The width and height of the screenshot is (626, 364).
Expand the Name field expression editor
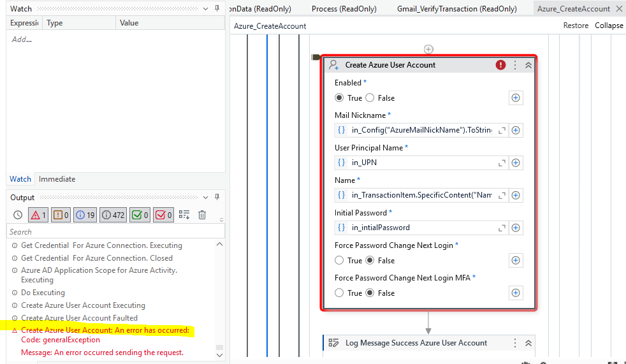[502, 195]
